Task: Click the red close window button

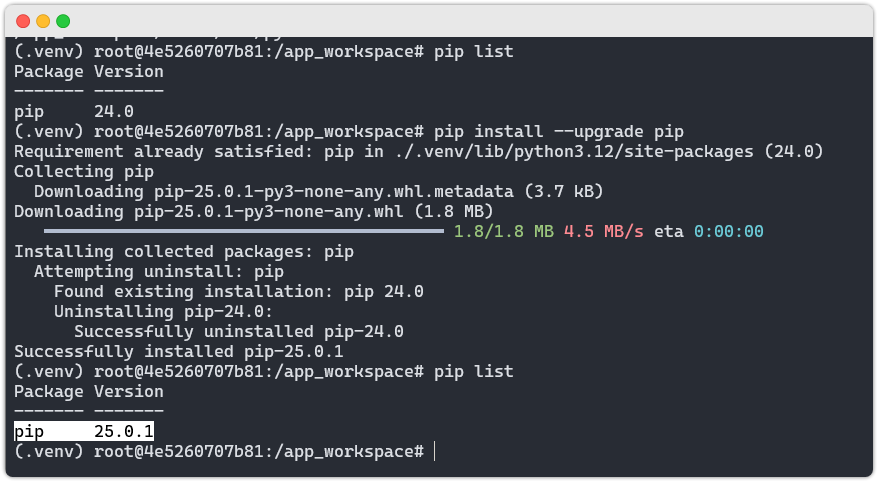Action: point(23,21)
